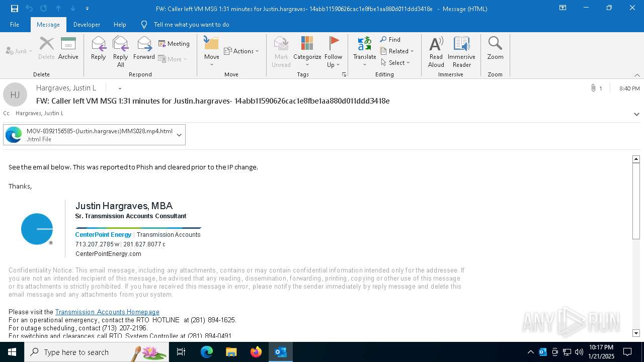The width and height of the screenshot is (644, 362).
Task: Expand the message header details chevron
Action: pyautogui.click(x=636, y=114)
